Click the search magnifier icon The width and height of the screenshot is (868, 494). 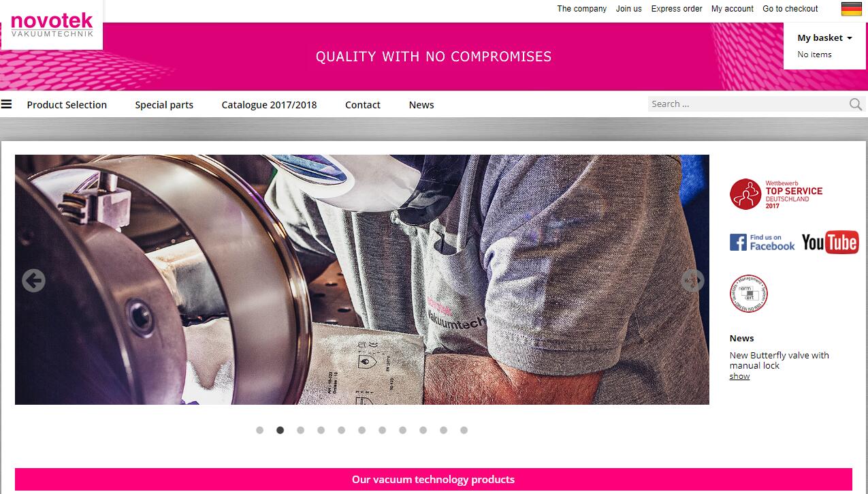click(x=856, y=104)
